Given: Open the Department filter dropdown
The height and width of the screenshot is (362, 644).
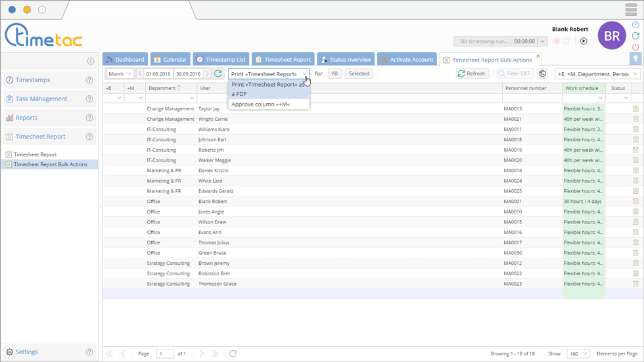Looking at the screenshot, I should (x=192, y=98).
